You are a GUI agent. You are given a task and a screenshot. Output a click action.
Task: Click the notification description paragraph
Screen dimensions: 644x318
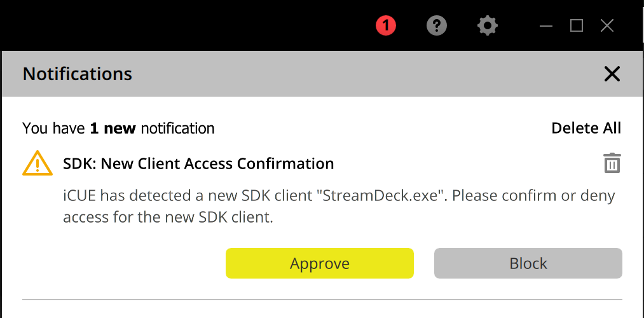point(339,206)
